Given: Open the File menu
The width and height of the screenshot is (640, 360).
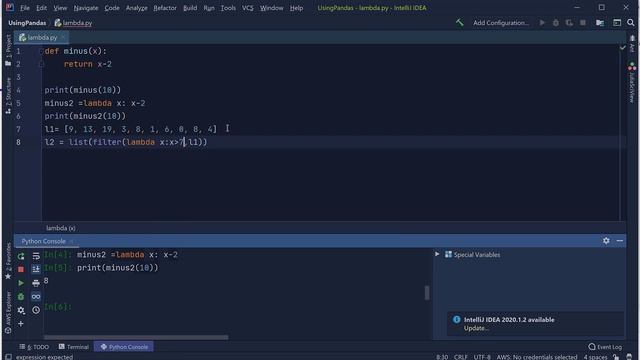Looking at the screenshot, I should pos(24,8).
